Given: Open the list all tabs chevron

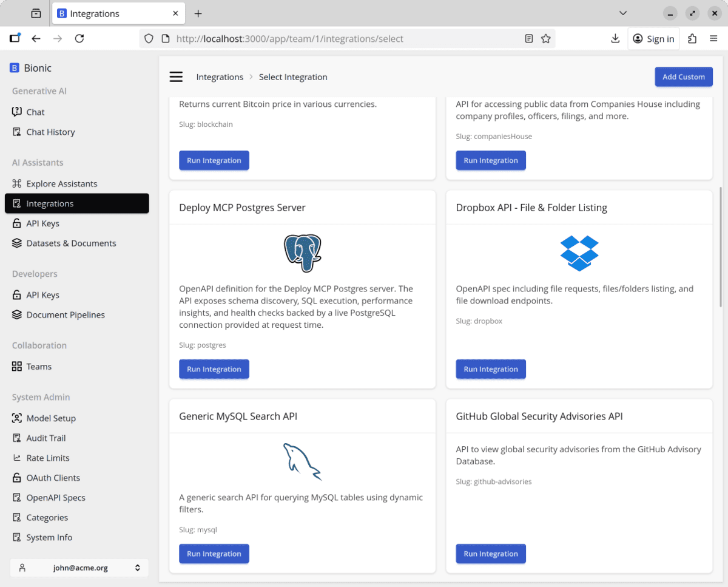Looking at the screenshot, I should [623, 13].
